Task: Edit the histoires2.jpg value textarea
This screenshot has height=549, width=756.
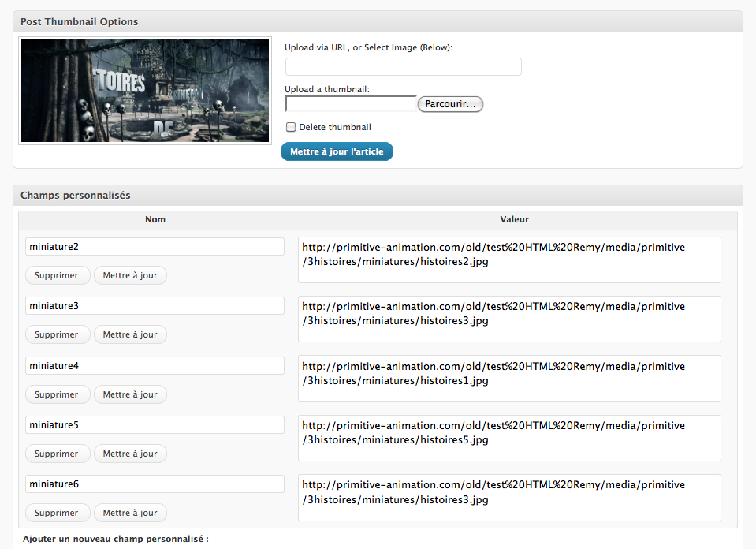Action: tap(509, 260)
